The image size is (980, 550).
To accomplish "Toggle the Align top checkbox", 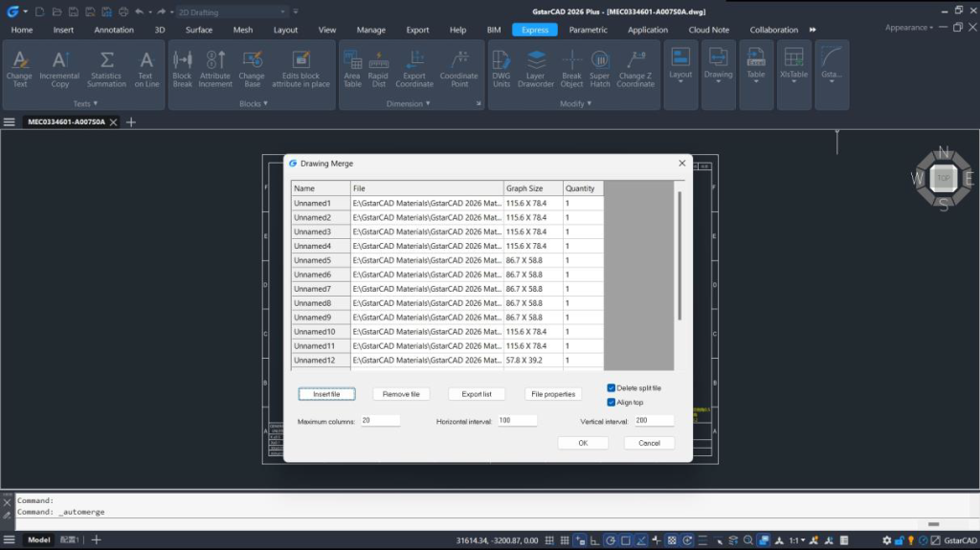I will coord(612,402).
